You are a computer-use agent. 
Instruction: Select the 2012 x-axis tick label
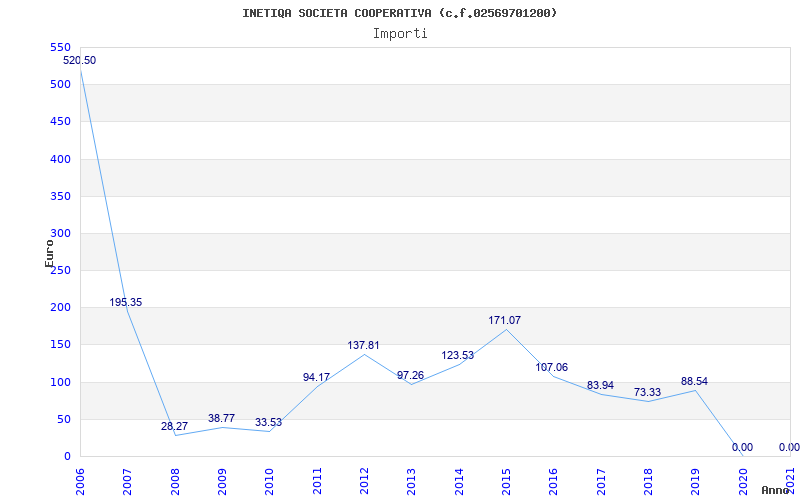tap(364, 482)
